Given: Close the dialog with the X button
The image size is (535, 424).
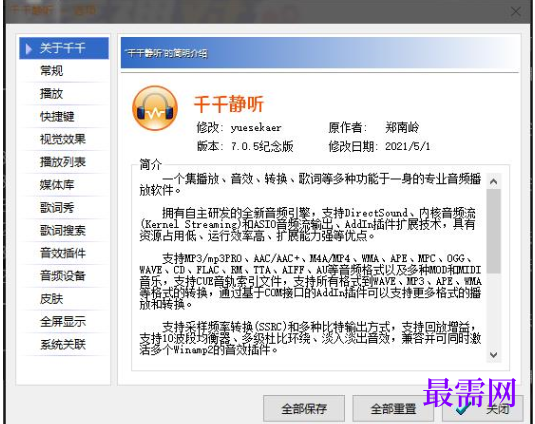Looking at the screenshot, I should click(x=516, y=12).
